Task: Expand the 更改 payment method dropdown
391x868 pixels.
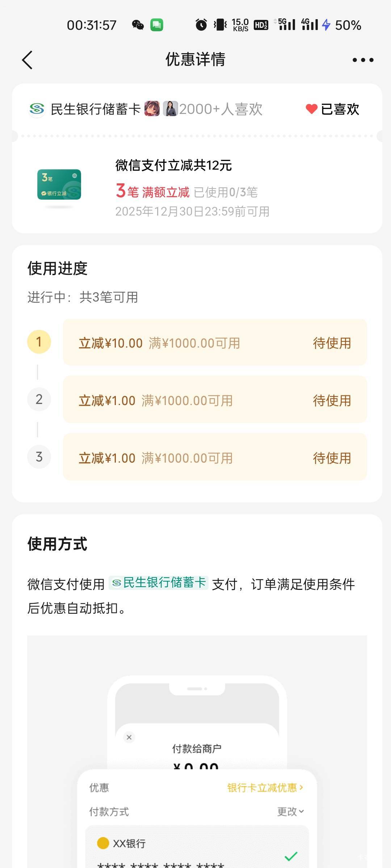Action: [x=290, y=812]
